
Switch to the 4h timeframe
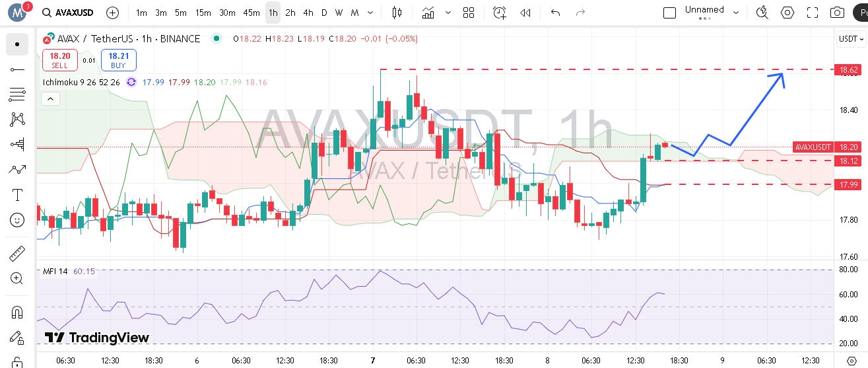308,13
